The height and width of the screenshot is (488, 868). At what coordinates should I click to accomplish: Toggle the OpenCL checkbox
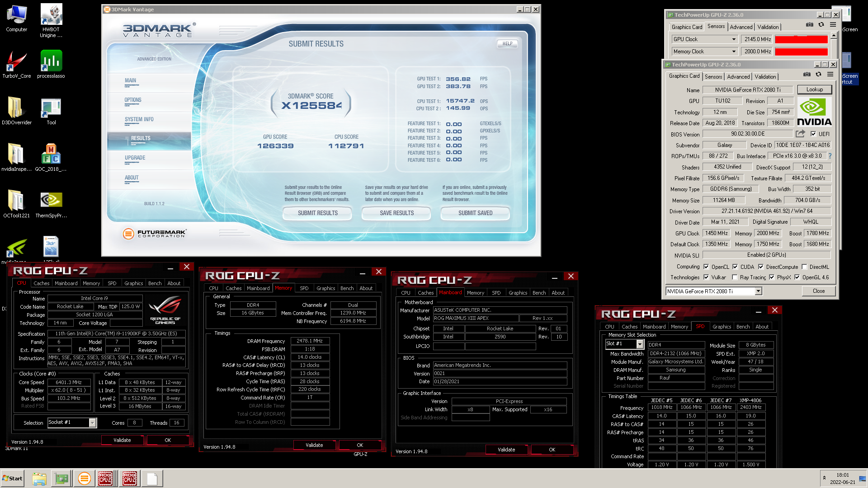pos(706,267)
